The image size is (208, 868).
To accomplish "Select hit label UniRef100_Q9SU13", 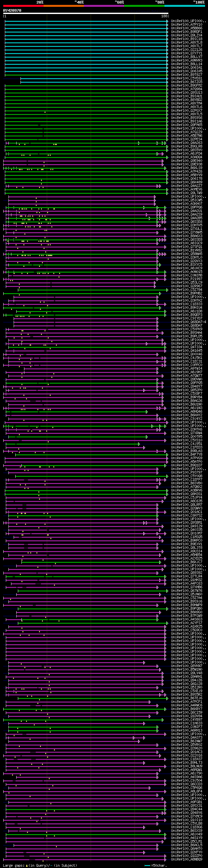I will 187,93.
